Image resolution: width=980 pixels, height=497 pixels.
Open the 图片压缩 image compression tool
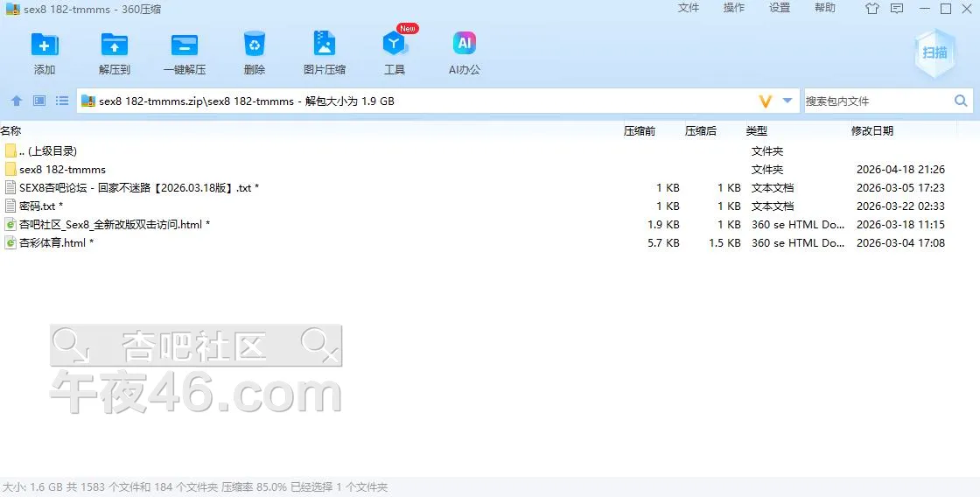[x=324, y=45]
